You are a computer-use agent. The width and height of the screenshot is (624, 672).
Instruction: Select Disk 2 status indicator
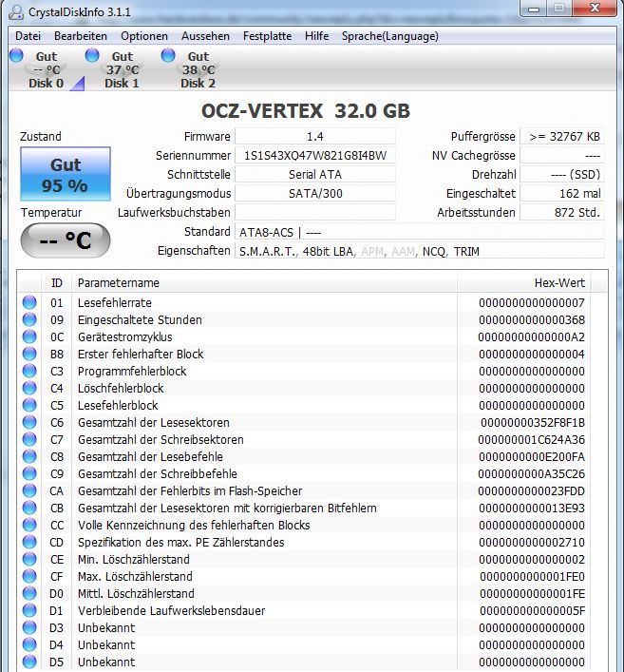tap(168, 55)
